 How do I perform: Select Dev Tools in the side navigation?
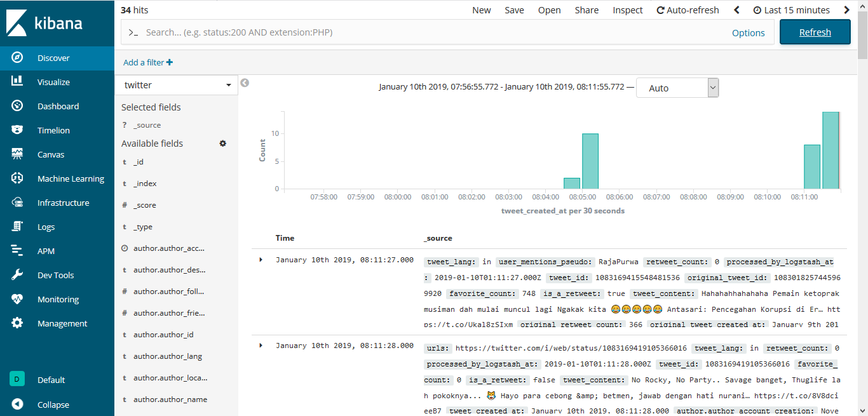[57, 275]
